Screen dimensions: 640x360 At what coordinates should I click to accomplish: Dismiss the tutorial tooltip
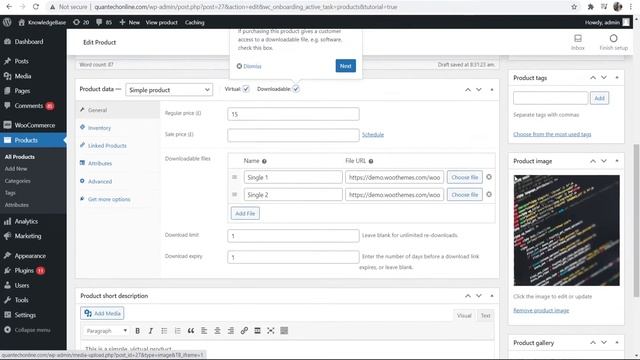click(x=249, y=66)
